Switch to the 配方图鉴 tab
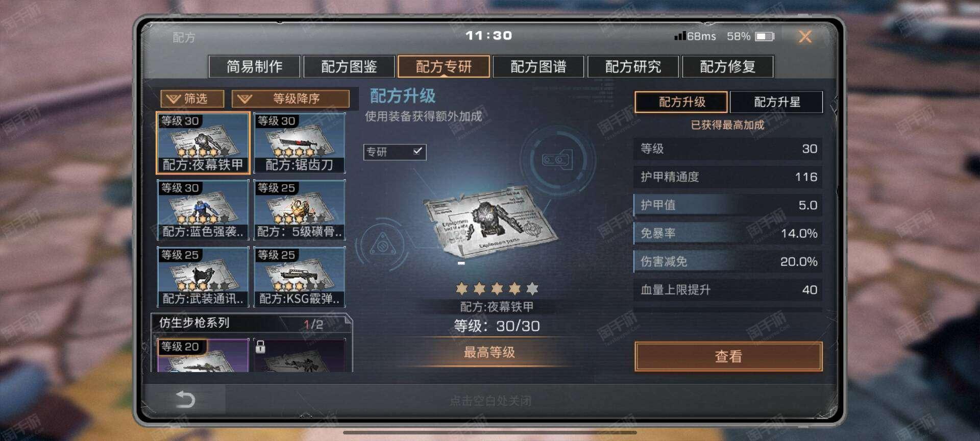 coord(349,66)
